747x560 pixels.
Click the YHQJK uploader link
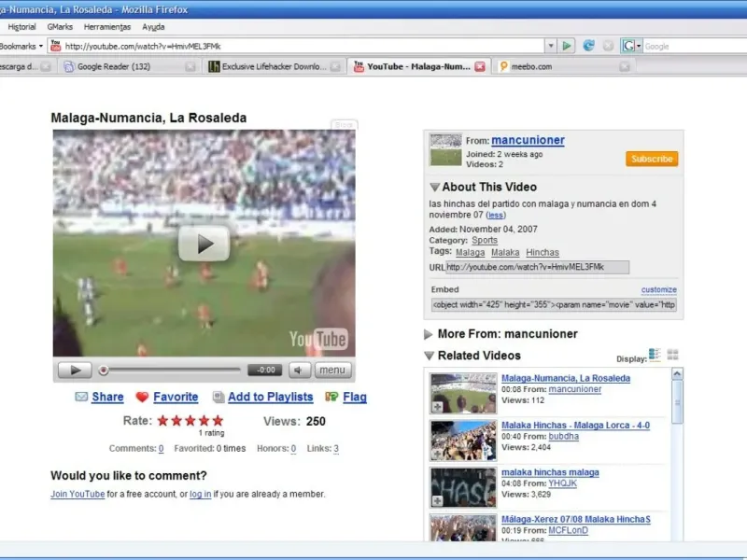coord(563,483)
